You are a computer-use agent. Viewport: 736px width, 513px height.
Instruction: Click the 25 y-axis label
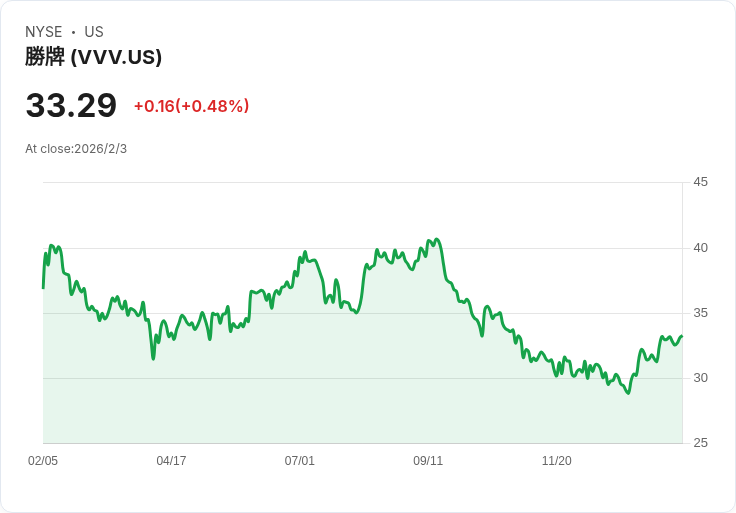700,443
